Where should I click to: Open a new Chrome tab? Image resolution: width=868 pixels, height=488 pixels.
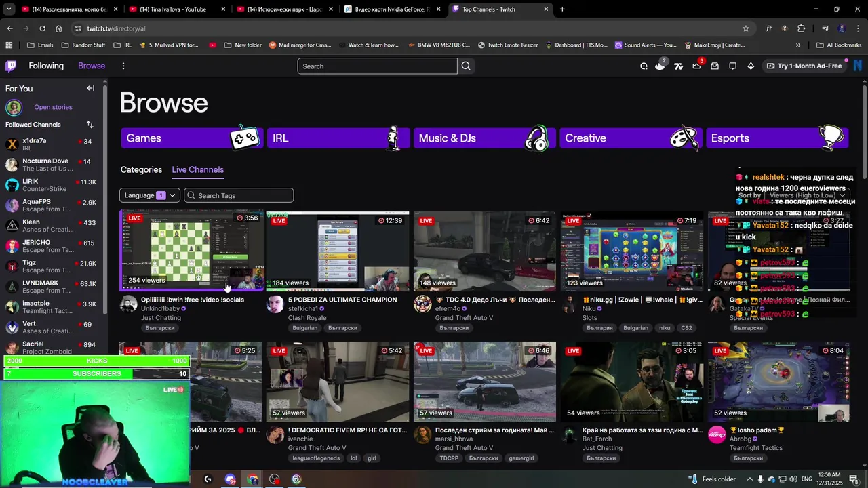coord(562,9)
